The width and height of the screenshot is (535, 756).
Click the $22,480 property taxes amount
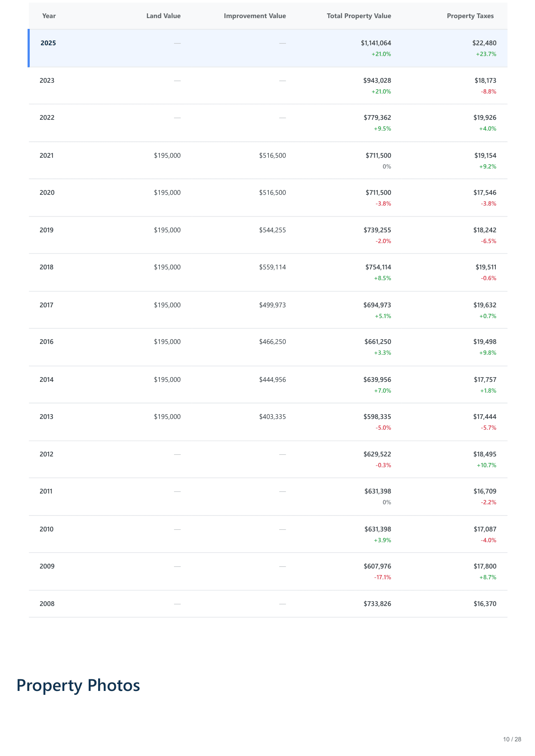pos(484,43)
